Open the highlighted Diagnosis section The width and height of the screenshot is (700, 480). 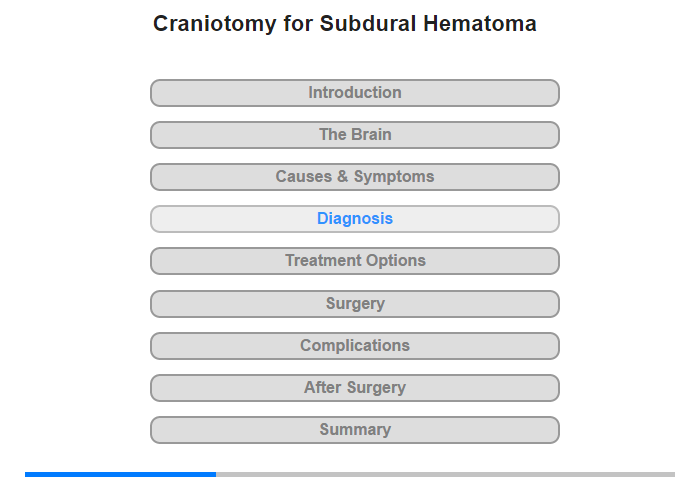point(354,219)
